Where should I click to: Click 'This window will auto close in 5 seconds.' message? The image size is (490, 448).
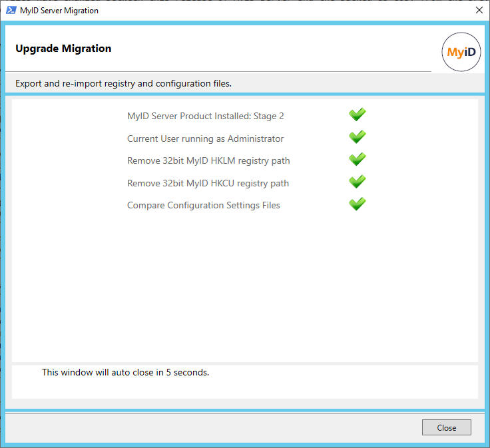126,372
